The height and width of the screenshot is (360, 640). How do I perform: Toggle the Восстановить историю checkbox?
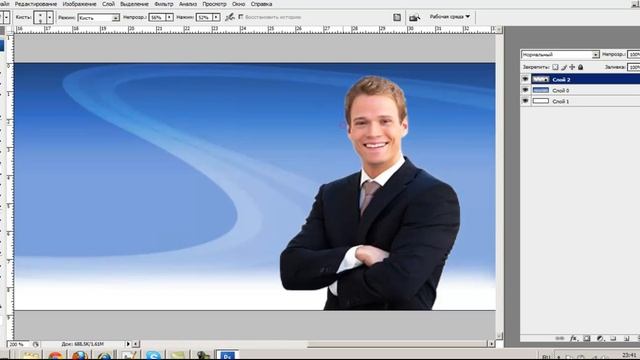[241, 17]
